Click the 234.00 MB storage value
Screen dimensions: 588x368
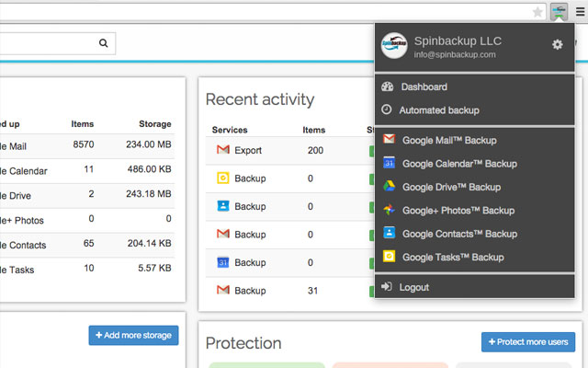tap(149, 144)
